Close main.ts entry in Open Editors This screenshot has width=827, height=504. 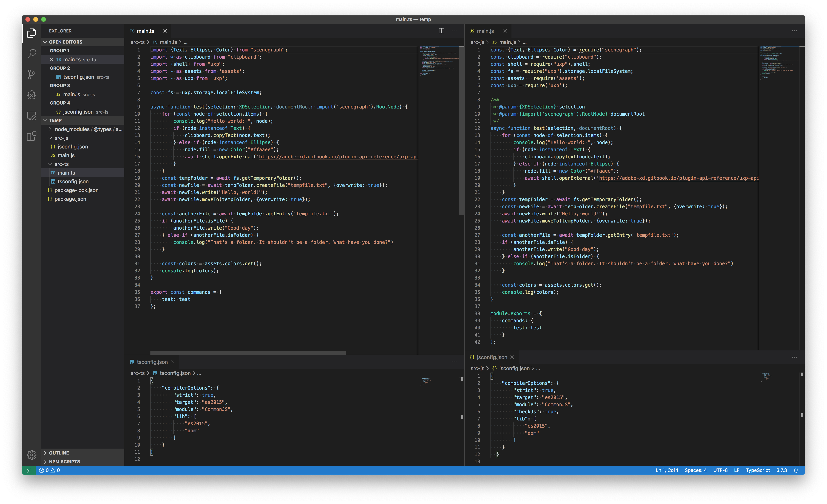[51, 59]
